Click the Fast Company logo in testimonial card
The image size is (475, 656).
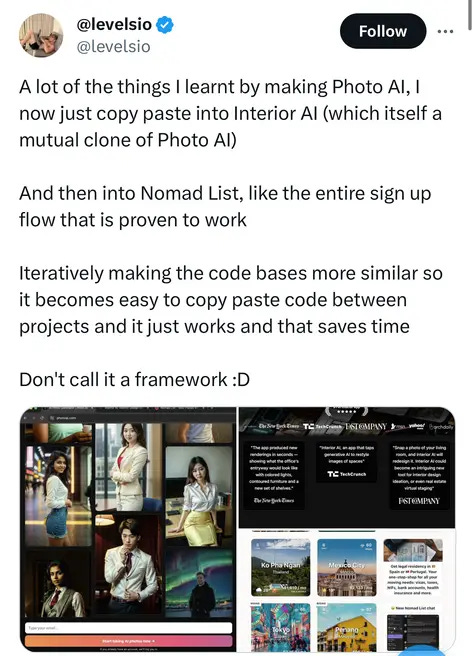tap(419, 501)
